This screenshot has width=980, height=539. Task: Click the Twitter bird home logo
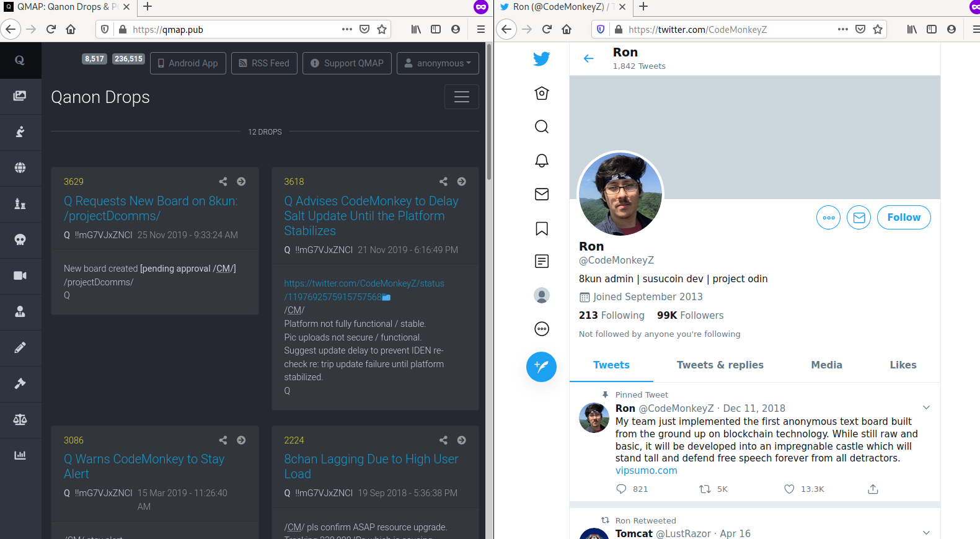(x=542, y=59)
